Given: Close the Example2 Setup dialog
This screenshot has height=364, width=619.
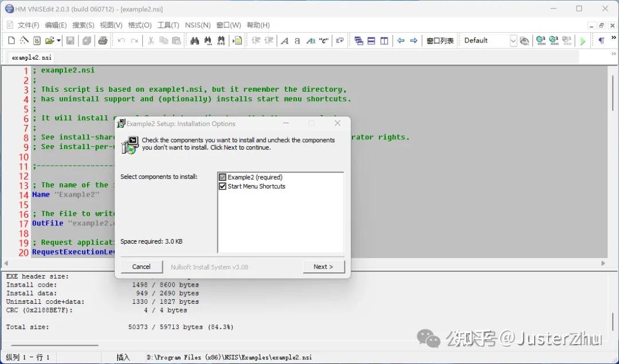Looking at the screenshot, I should coord(338,123).
